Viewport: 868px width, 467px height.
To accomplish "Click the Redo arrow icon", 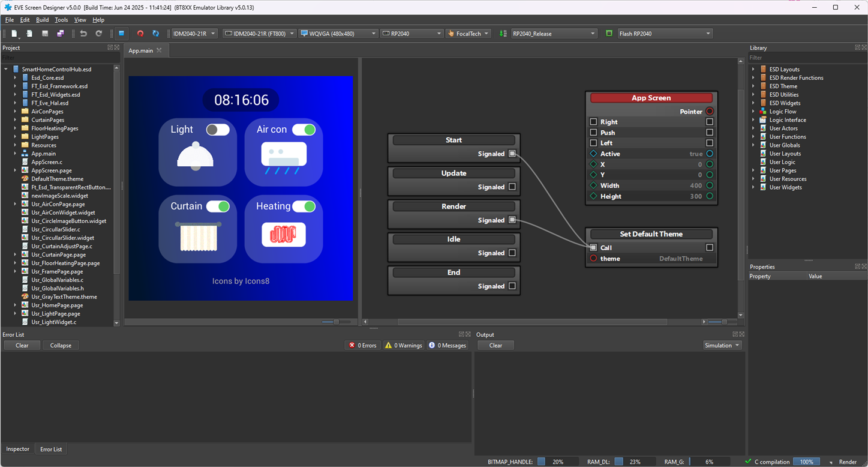I will [x=99, y=34].
